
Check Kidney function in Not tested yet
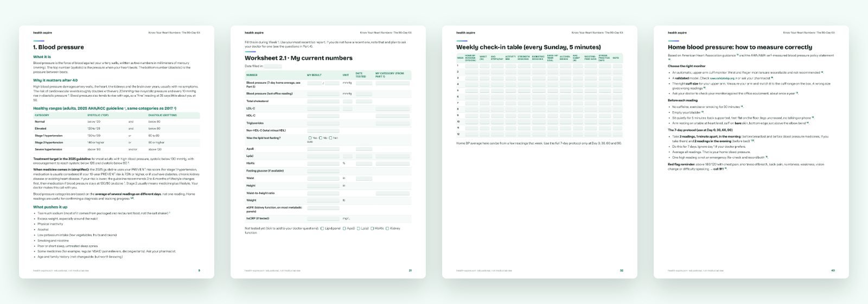pos(387,229)
